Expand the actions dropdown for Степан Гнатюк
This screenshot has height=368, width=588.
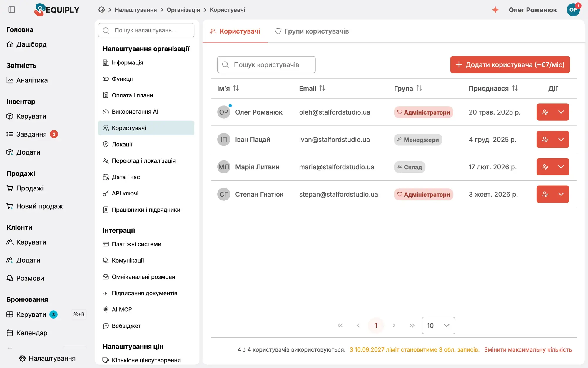[561, 194]
